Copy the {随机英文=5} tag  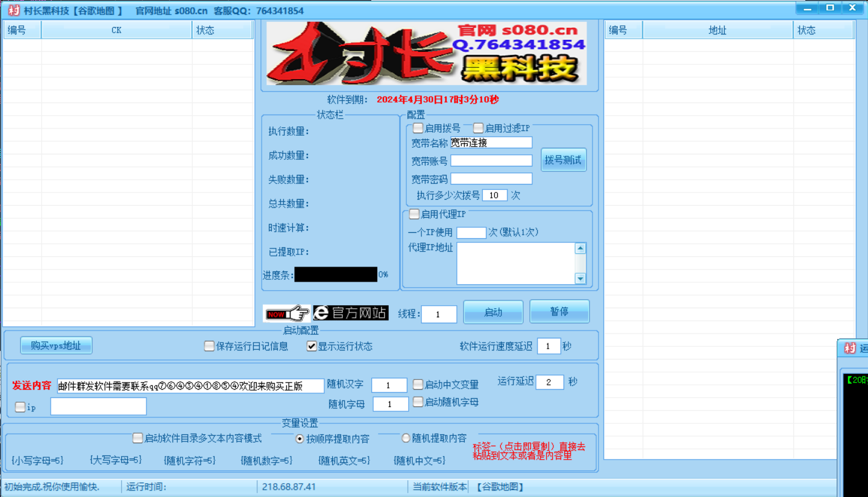tap(344, 461)
